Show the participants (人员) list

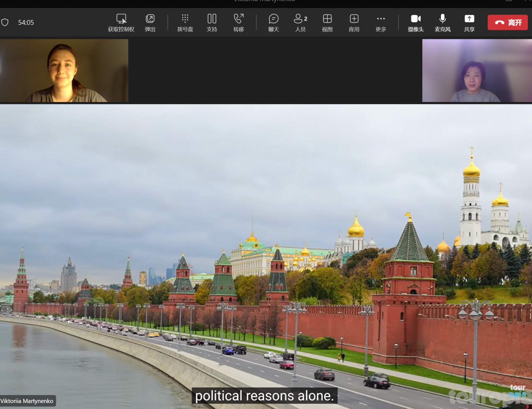pyautogui.click(x=300, y=19)
